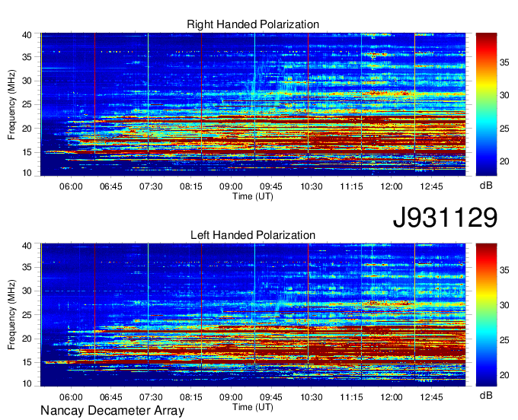Screen dimensions: 518x420
Task: Click the 35 dB value on Left Handed colorbar
Action: tap(504, 271)
